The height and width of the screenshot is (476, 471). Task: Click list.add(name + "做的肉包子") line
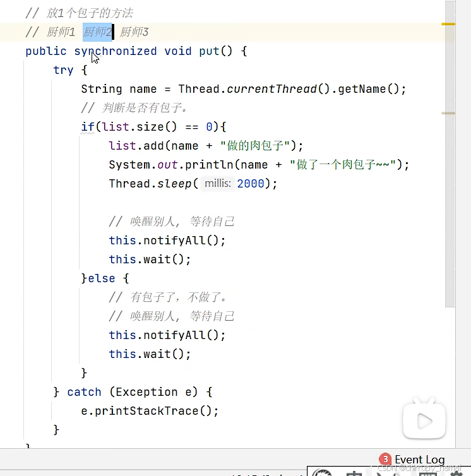click(206, 146)
